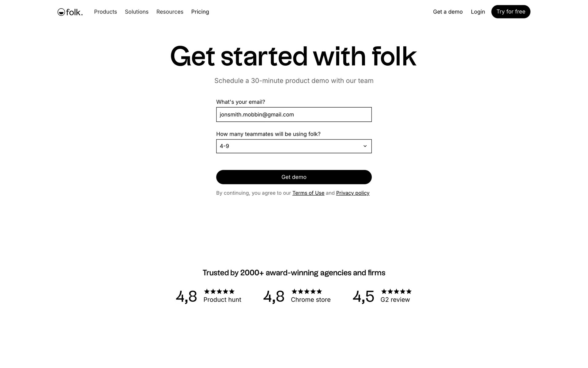
Task: Click the Get a demo link
Action: (447, 12)
